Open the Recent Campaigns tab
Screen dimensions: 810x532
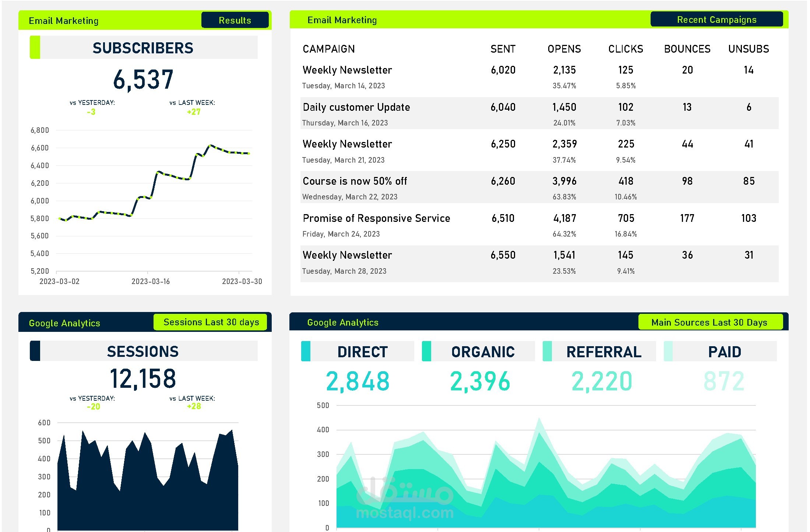coord(716,19)
